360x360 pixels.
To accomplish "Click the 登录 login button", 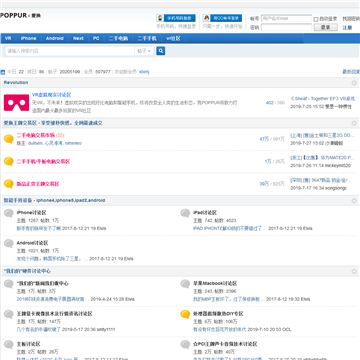I will pos(325,27).
